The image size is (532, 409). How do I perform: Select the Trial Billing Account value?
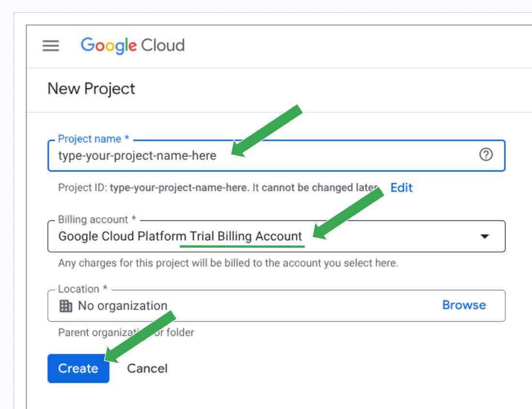tap(180, 236)
